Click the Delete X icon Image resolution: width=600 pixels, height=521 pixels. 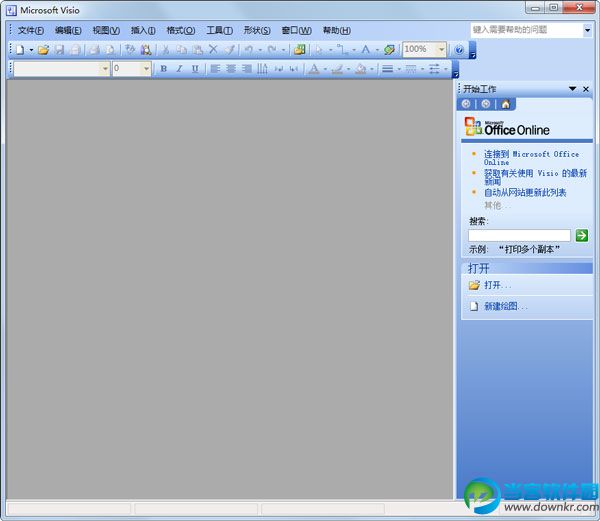pyautogui.click(x=213, y=49)
